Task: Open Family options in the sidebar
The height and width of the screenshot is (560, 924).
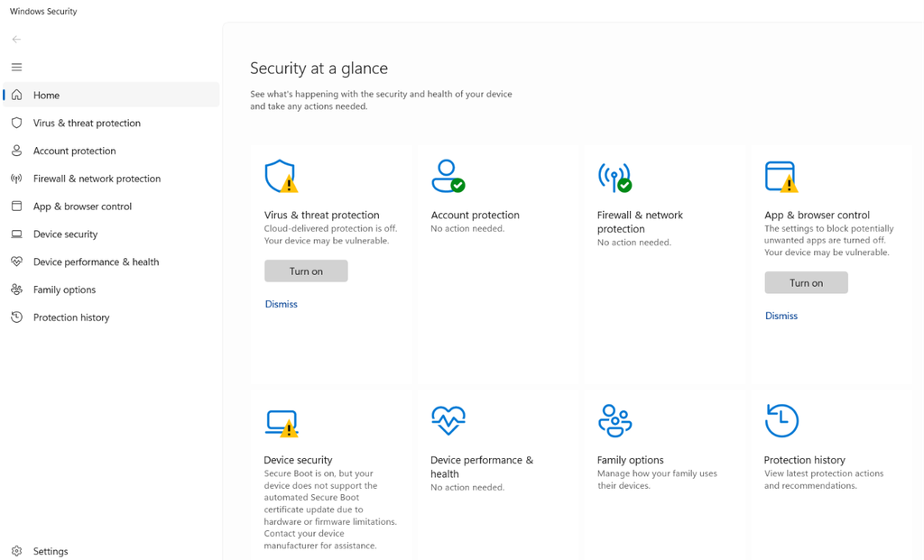Action: 111,289
